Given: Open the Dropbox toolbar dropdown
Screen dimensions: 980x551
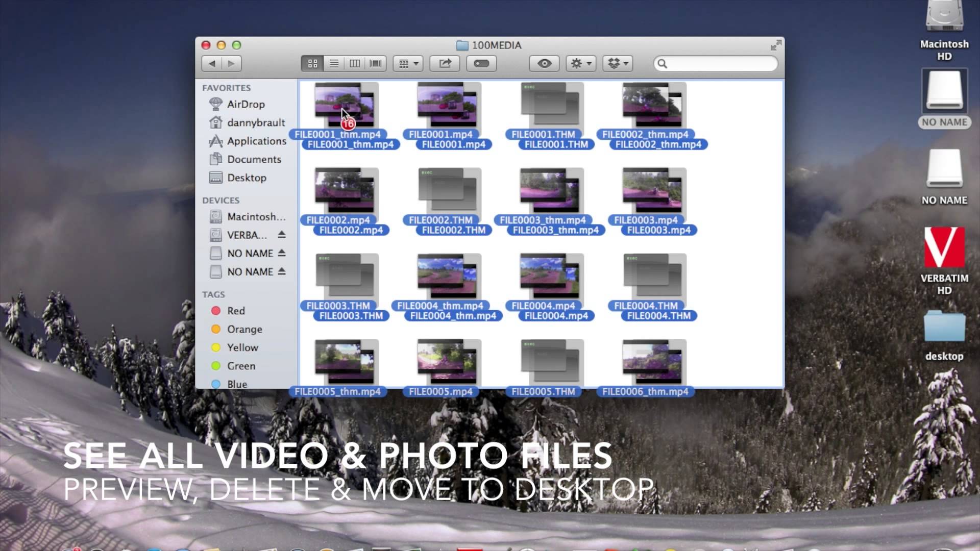Looking at the screenshot, I should click(x=618, y=64).
